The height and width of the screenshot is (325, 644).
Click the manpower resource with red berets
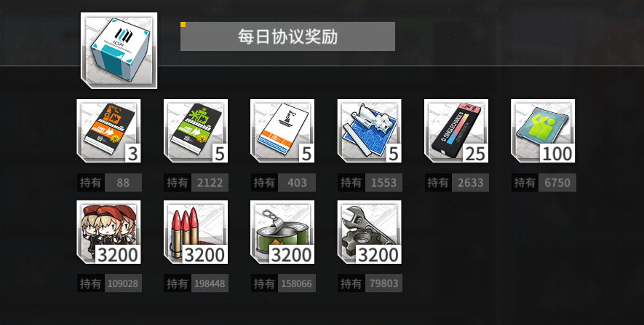109,232
